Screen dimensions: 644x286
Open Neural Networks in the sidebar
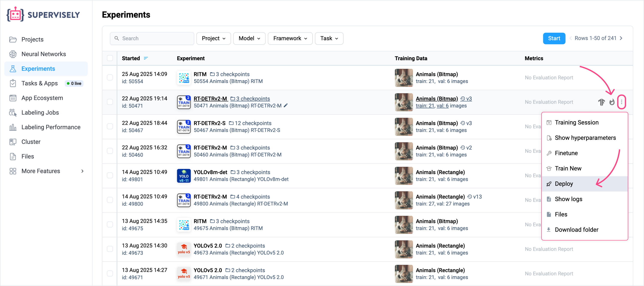(43, 54)
